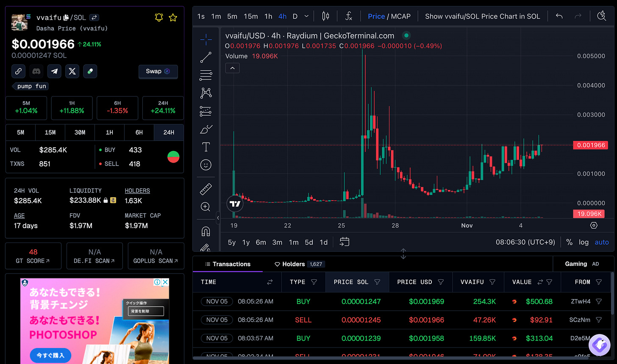The image size is (617, 364).
Task: Open the GOPLUS SCAN link
Action: tap(156, 256)
